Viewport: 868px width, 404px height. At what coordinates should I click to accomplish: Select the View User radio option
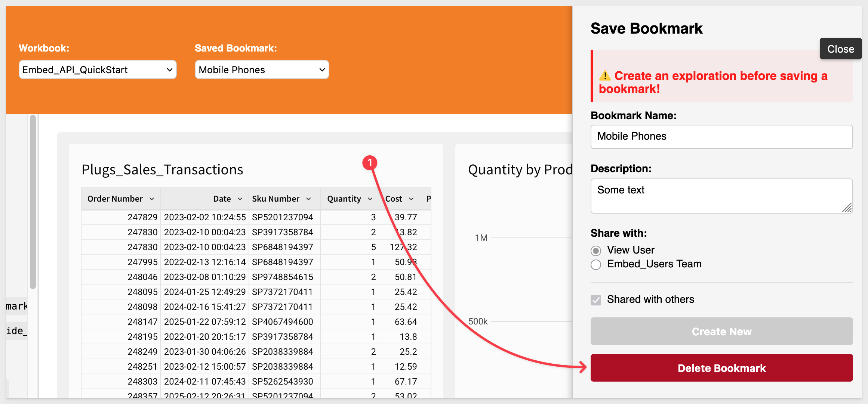coord(596,251)
